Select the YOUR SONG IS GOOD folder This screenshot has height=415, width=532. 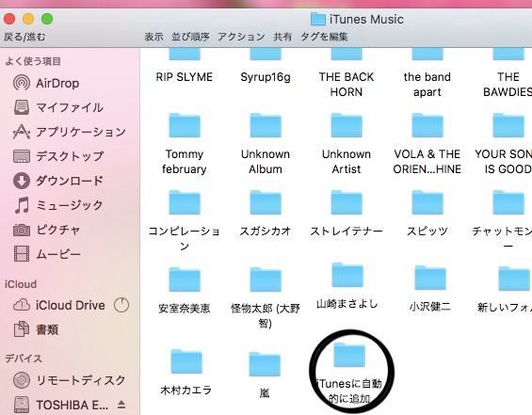pyautogui.click(x=508, y=125)
